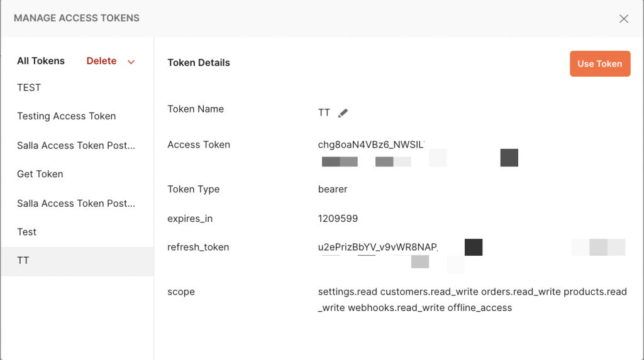Close the Manage Access Tokens dialog
The image size is (644, 360).
pyautogui.click(x=623, y=18)
